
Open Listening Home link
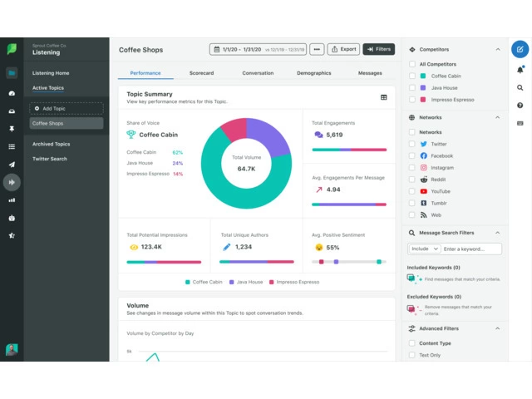pos(51,73)
